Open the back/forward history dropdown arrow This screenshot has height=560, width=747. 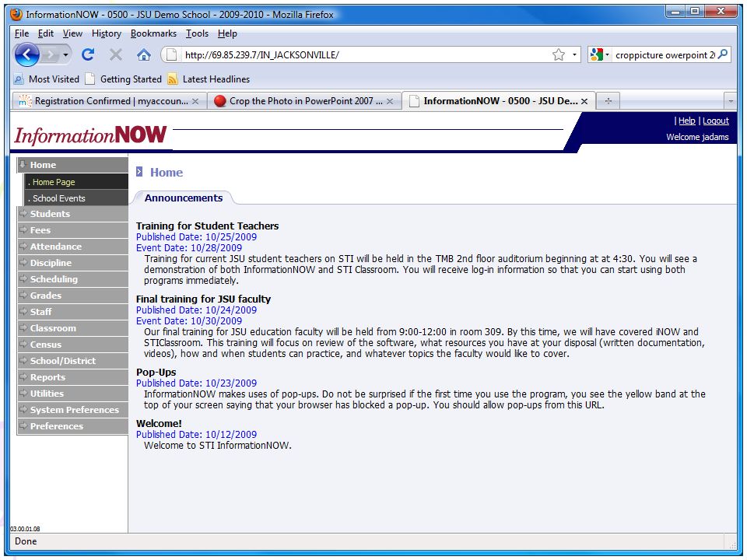point(65,55)
